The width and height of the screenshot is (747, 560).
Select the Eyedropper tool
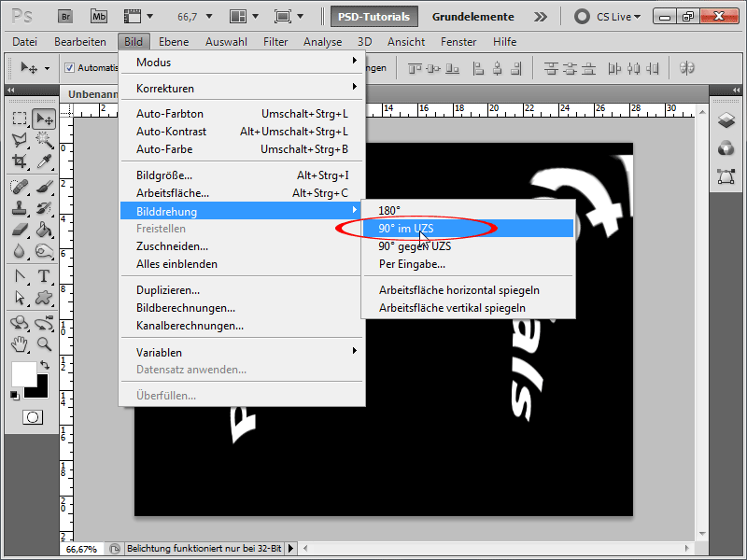[x=44, y=161]
